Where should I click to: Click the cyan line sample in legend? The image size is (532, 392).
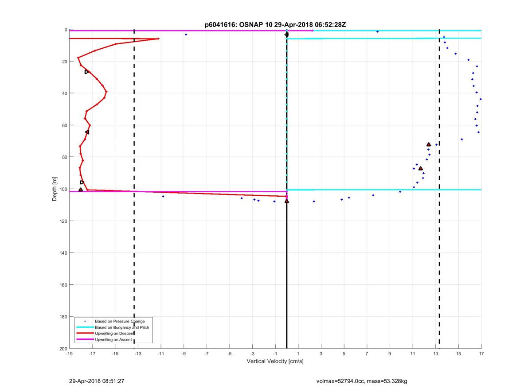85,327
